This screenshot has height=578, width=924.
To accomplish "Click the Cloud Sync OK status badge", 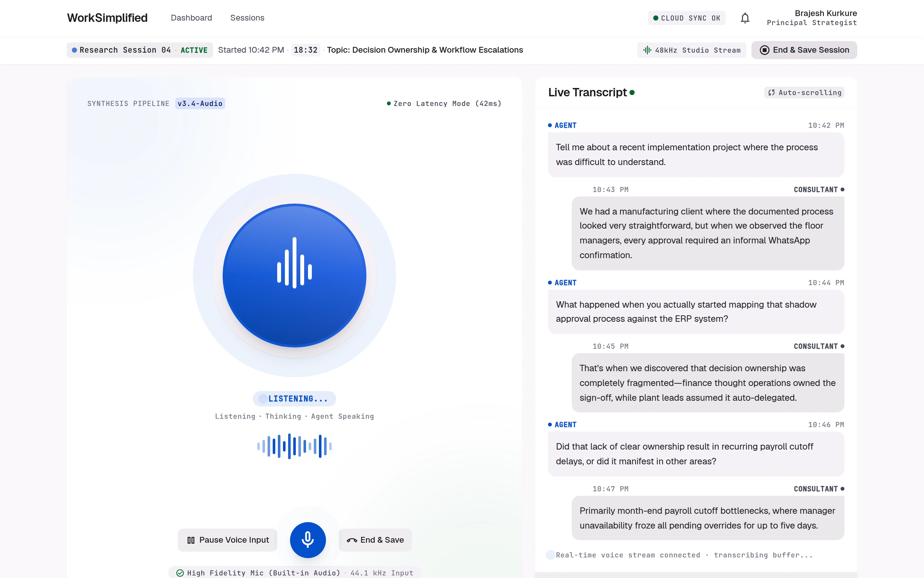I will [x=687, y=18].
